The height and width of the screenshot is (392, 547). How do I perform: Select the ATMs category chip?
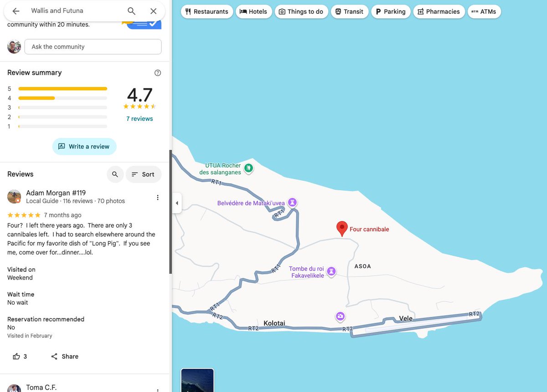[484, 11]
